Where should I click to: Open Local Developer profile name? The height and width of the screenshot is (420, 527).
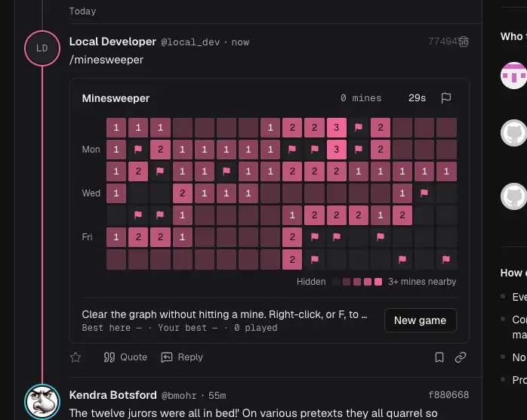click(x=112, y=42)
